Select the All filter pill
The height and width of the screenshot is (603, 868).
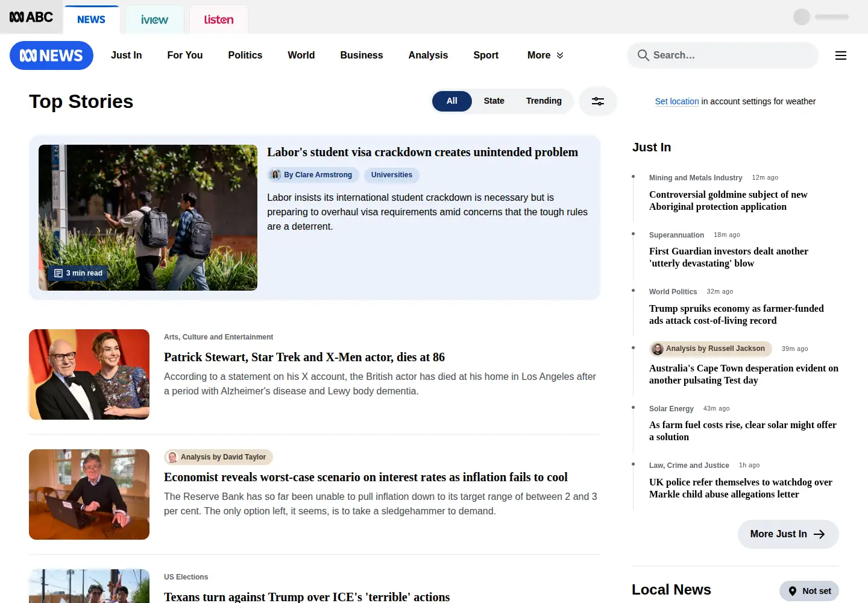coord(452,101)
